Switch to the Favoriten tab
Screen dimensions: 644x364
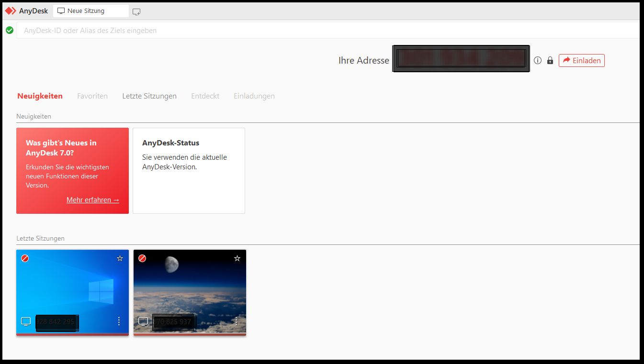(92, 96)
